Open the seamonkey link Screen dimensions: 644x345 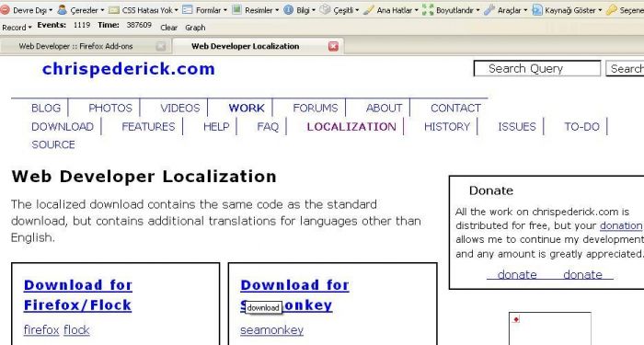[x=272, y=329]
